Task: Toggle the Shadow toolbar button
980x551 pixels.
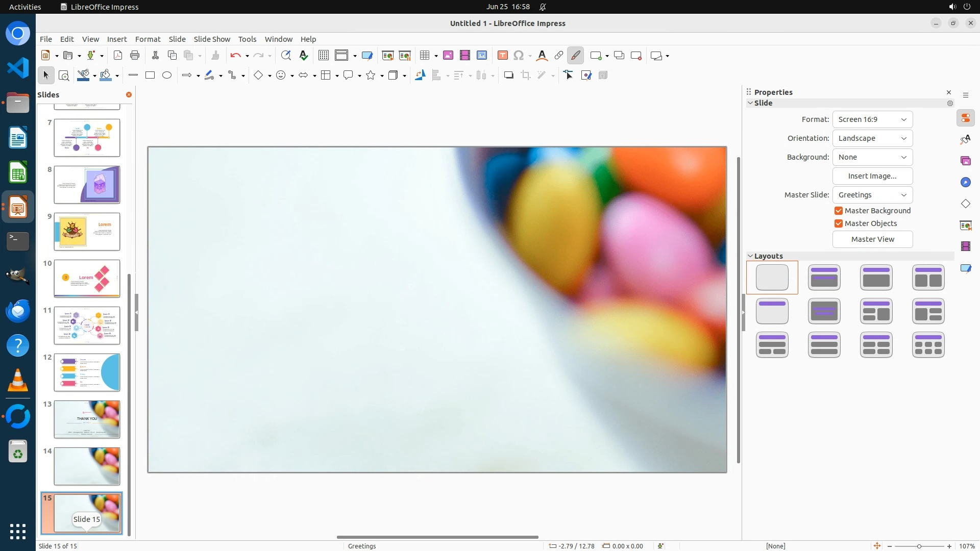Action: tap(508, 76)
